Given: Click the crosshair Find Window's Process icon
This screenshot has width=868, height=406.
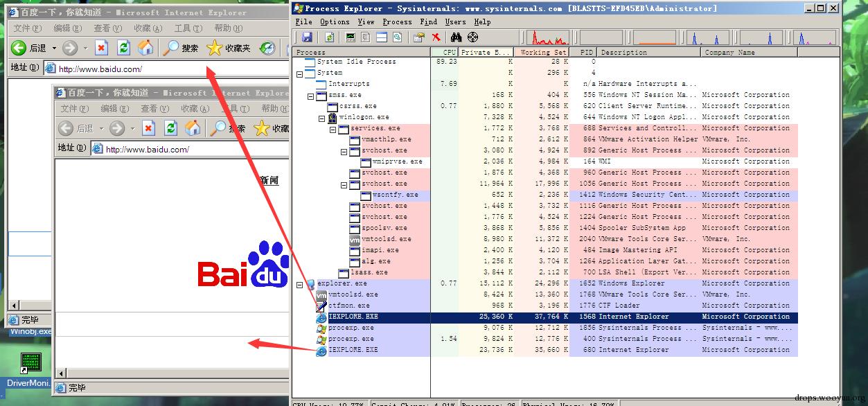Looking at the screenshot, I should [473, 37].
